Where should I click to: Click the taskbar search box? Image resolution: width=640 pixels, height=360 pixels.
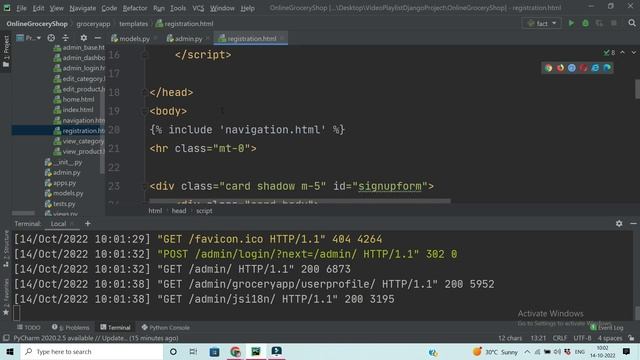(92, 351)
